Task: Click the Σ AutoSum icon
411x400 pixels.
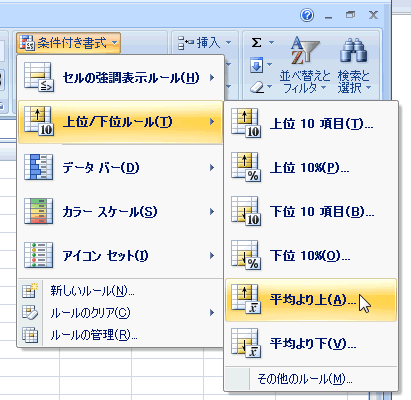Action: click(x=256, y=43)
